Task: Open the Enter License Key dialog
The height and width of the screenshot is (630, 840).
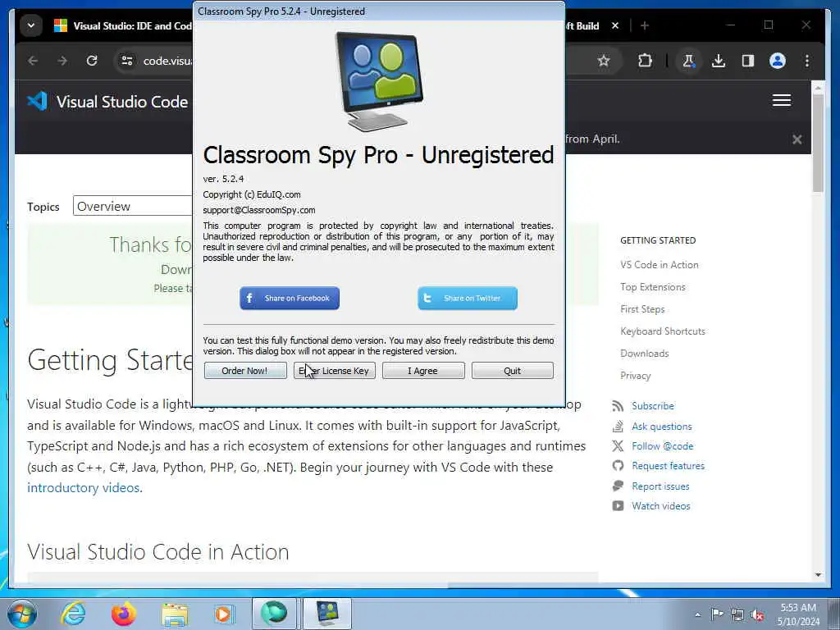Action: point(335,371)
